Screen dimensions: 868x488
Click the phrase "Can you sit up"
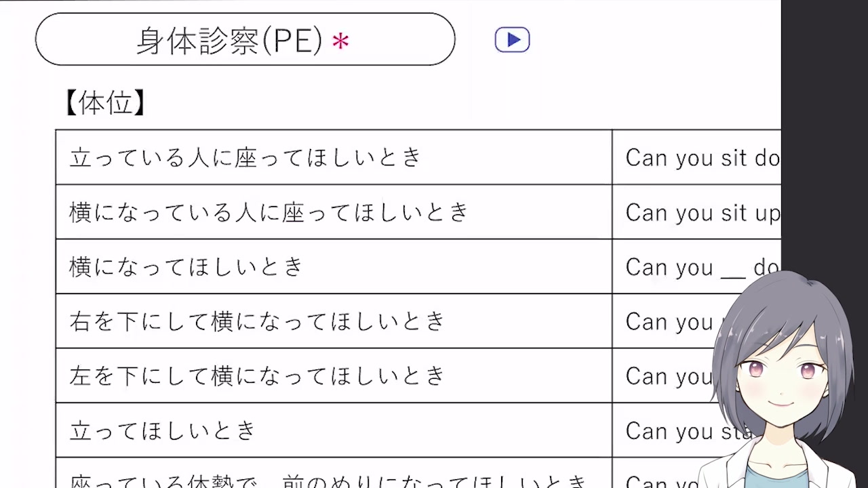click(x=702, y=213)
